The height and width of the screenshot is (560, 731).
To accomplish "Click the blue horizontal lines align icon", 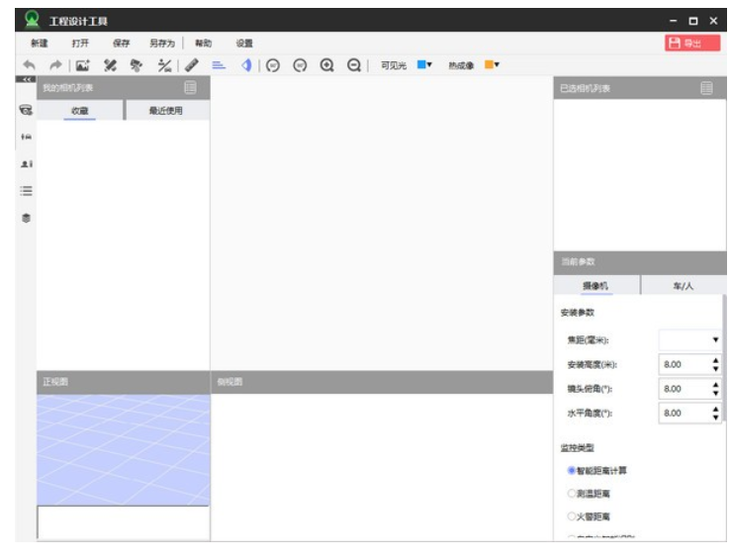I will pos(219,65).
